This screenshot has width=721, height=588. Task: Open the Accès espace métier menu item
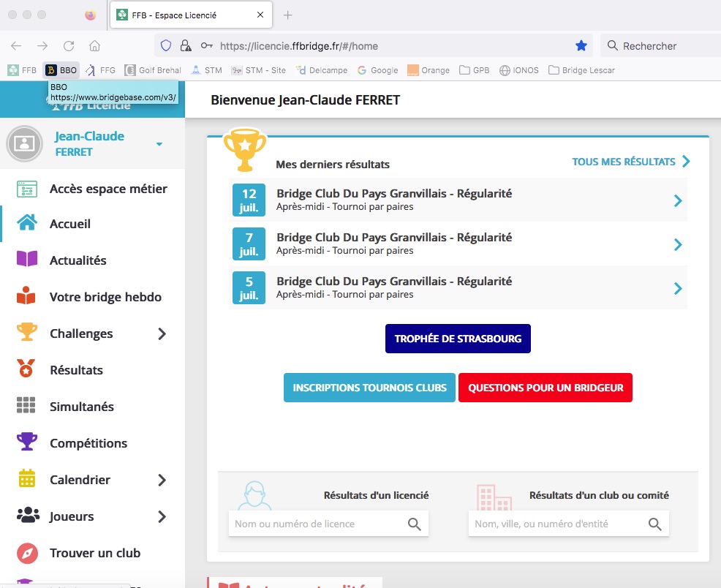click(x=108, y=189)
